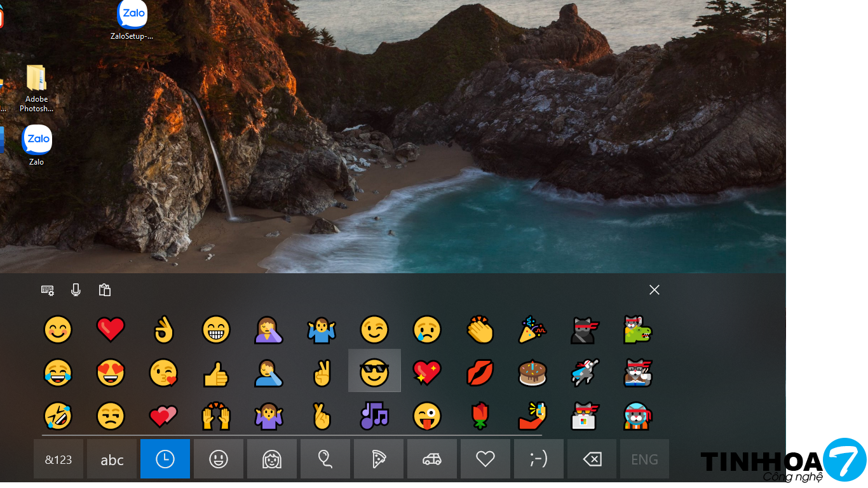The image size is (868, 488).
Task: Pick the red lips kiss emoji
Action: coord(480,373)
